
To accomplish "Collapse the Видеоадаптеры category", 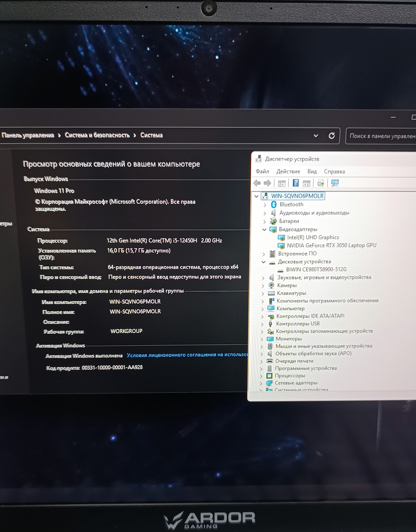I will pyautogui.click(x=264, y=230).
